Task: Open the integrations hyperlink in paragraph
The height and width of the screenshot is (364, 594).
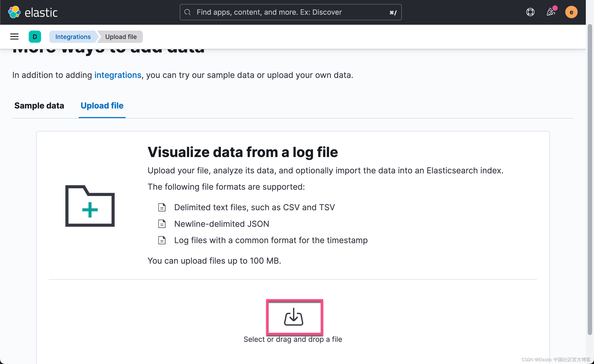Action: pos(118,75)
